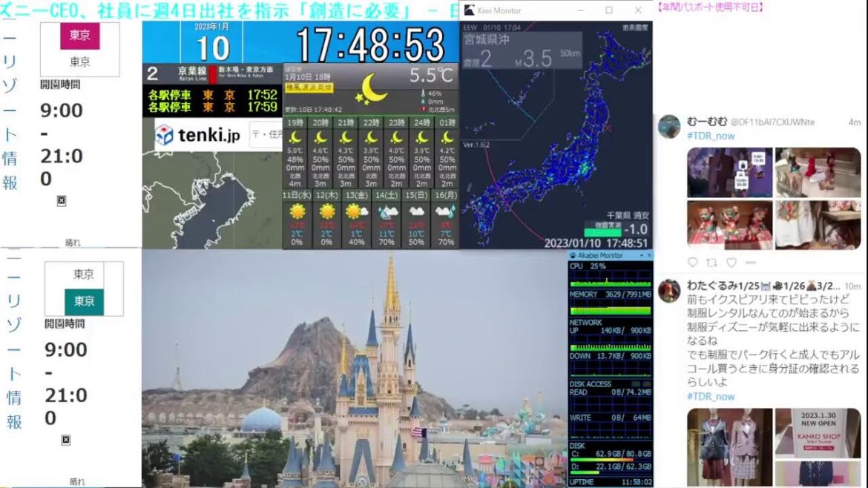Viewport: 868px width, 488px height.
Task: Open tweet options via the ellipsis icon
Action: click(749, 261)
